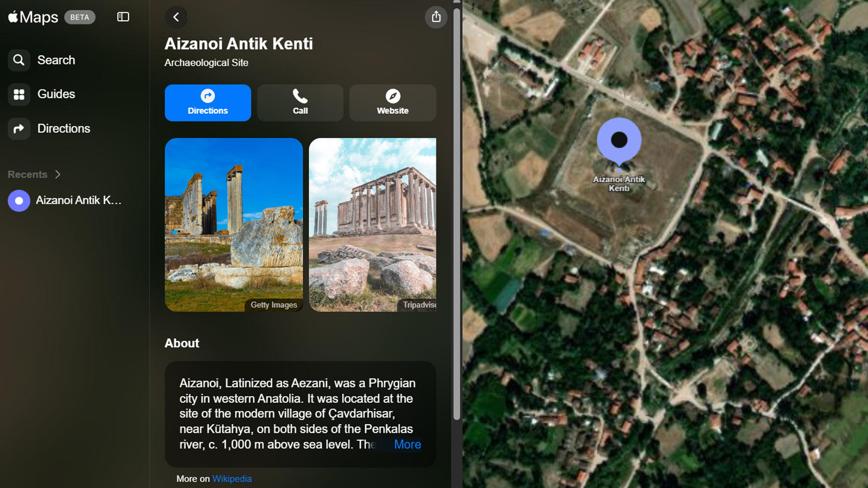Get Directions to Aizanoi Antik Kenti

click(208, 102)
